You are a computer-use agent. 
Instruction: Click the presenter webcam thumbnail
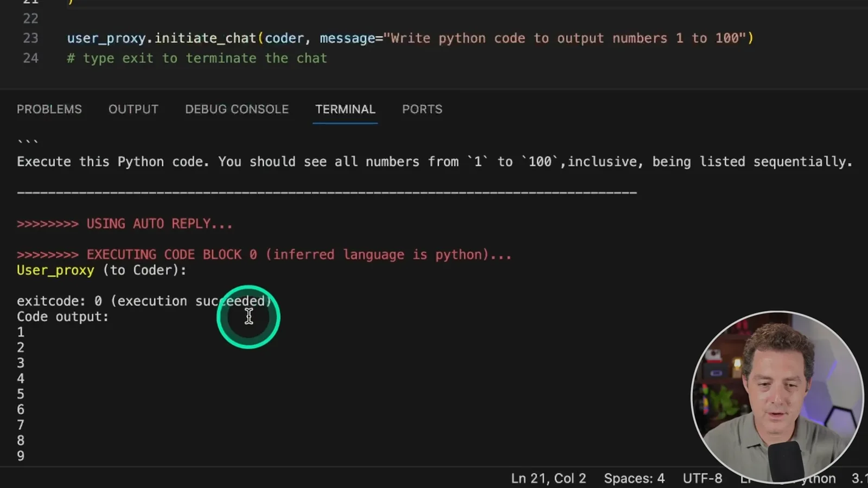(x=777, y=396)
